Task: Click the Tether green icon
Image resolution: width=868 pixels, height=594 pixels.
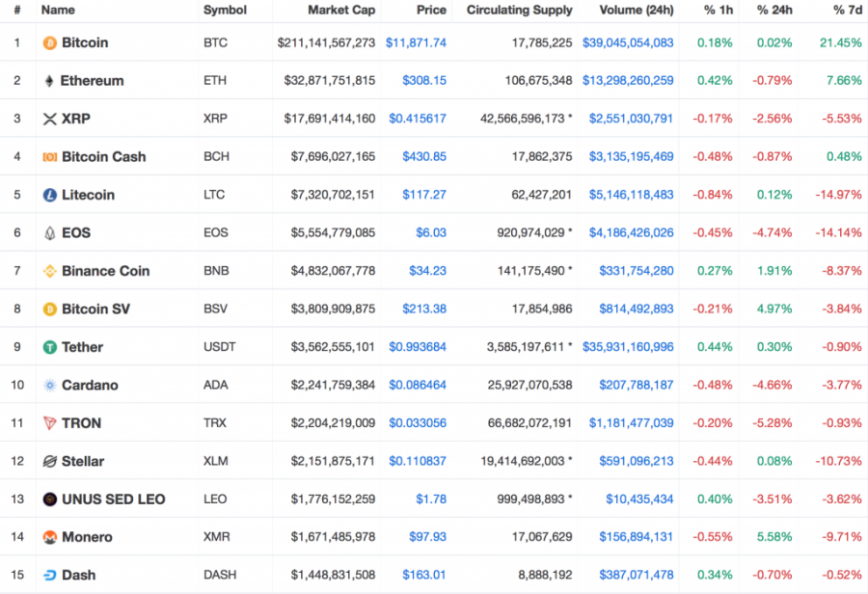Action: click(x=50, y=347)
